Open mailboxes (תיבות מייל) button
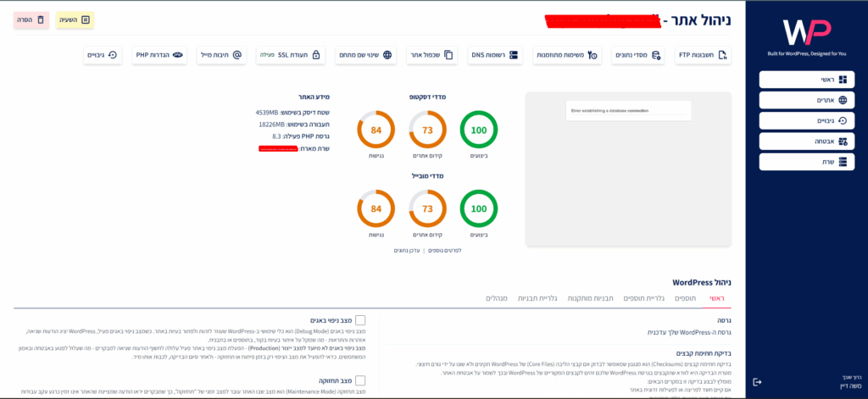 [221, 55]
